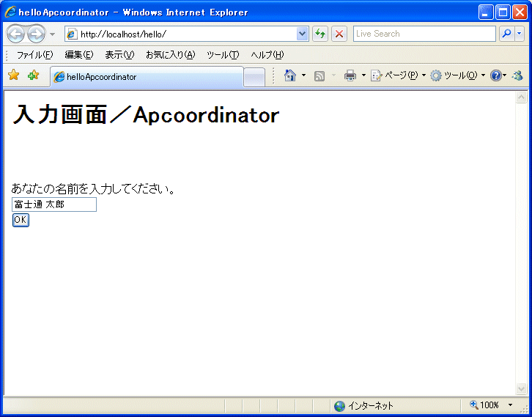Click the red Stop loading icon

click(x=339, y=34)
